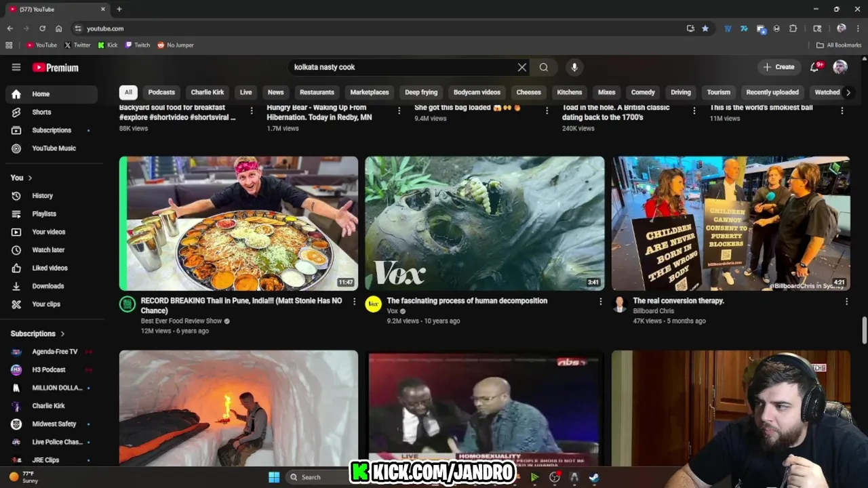
Task: Click the Chrome address bar URL
Action: pos(105,28)
